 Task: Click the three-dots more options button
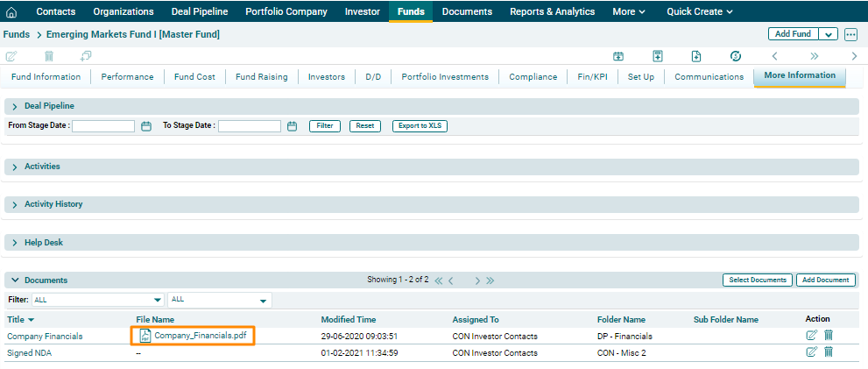850,34
